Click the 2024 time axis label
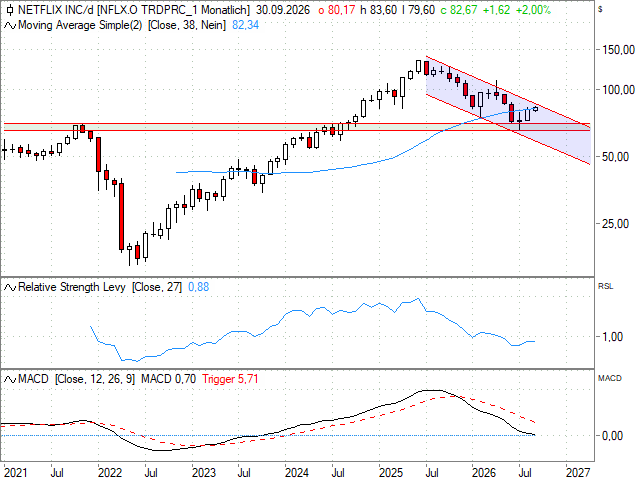Image resolution: width=640 pixels, height=480 pixels. 297,473
